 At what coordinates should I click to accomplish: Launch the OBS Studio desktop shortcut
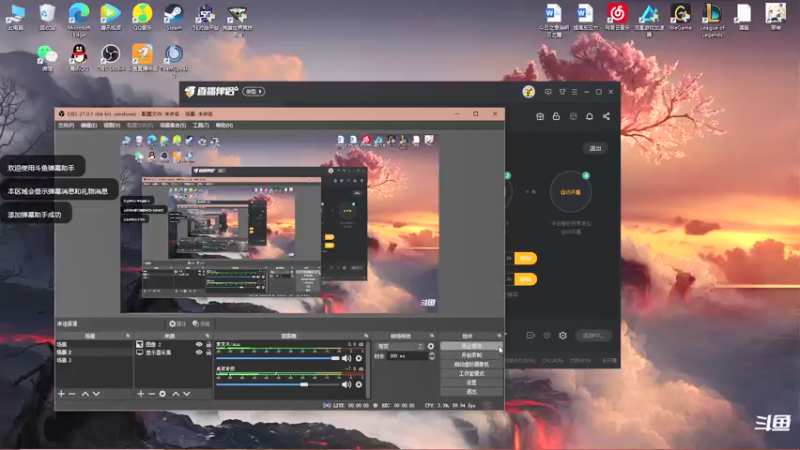click(110, 57)
